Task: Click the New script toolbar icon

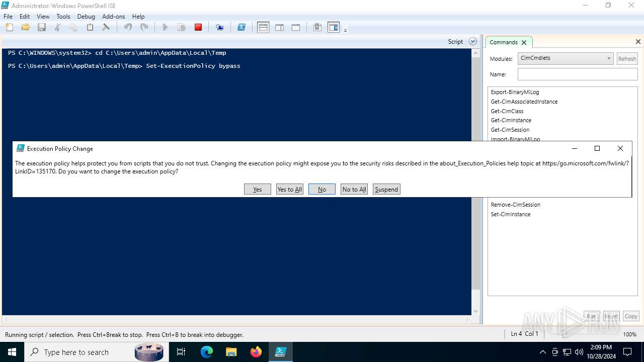Action: click(10, 27)
